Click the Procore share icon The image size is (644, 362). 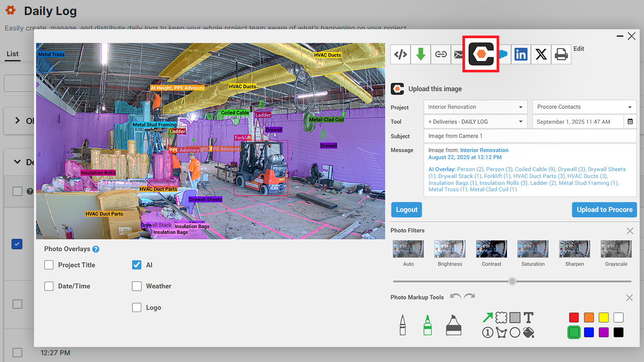click(x=481, y=54)
